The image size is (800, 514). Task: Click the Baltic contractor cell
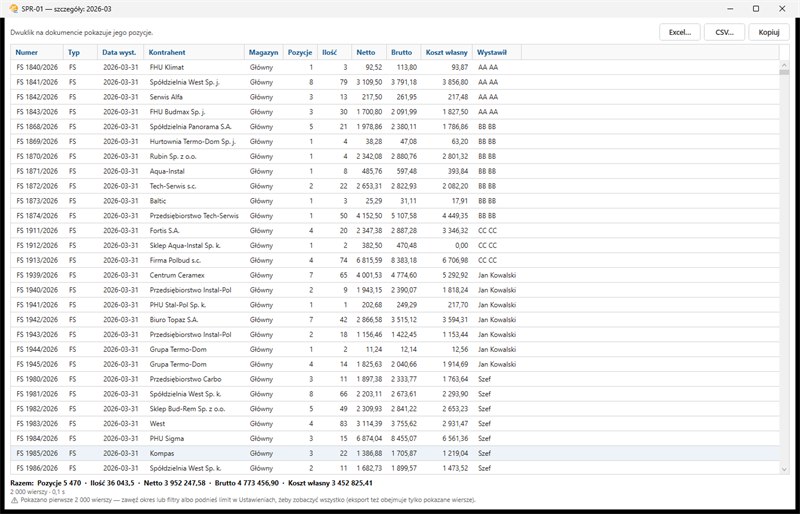[x=158, y=201]
